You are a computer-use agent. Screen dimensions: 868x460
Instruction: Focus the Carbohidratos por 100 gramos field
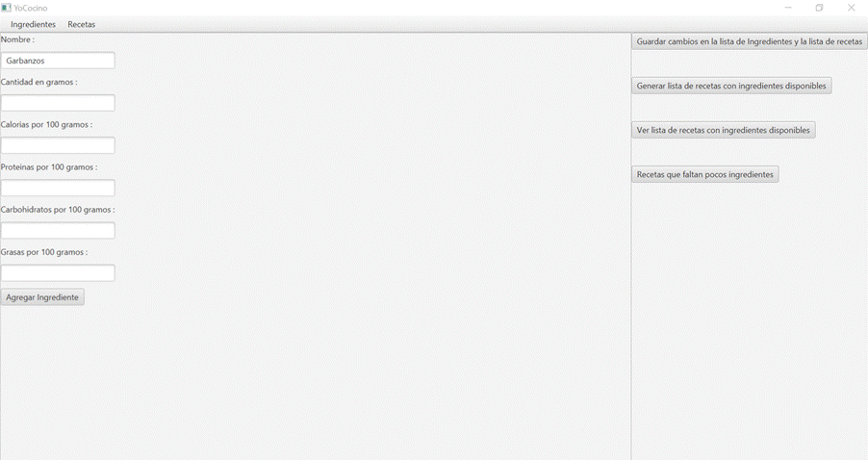coord(58,230)
